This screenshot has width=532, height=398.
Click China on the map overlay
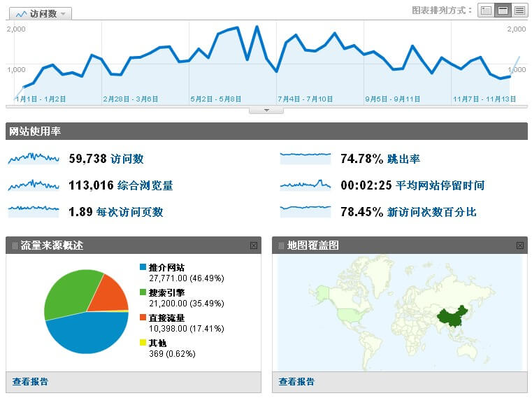coord(451,316)
